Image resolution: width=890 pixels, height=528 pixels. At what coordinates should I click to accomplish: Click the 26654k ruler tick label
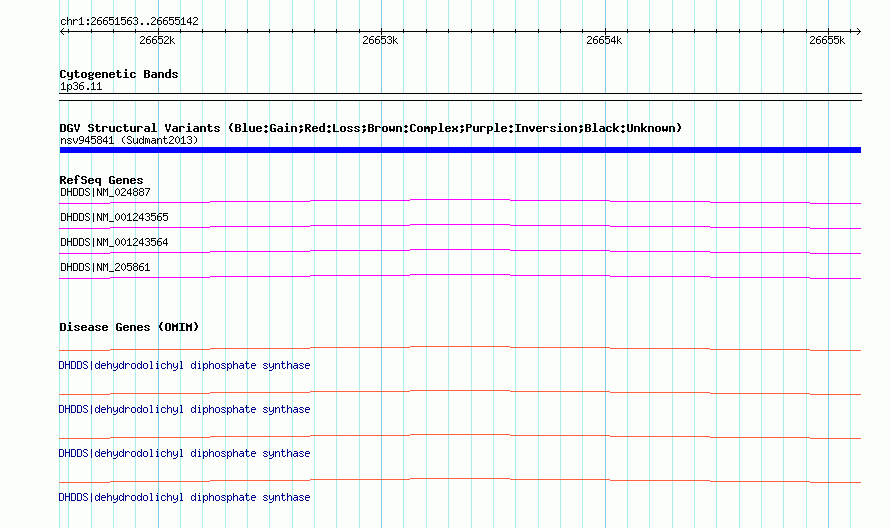[x=604, y=40]
